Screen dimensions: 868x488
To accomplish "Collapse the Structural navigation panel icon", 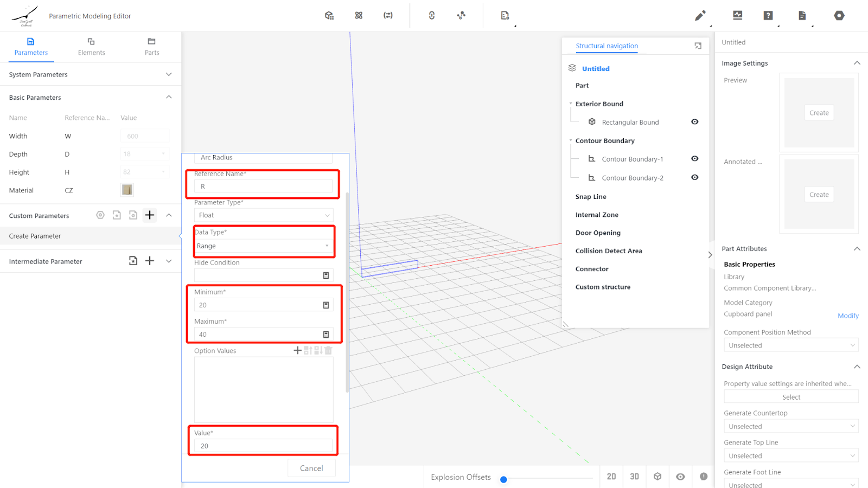I will pyautogui.click(x=698, y=46).
